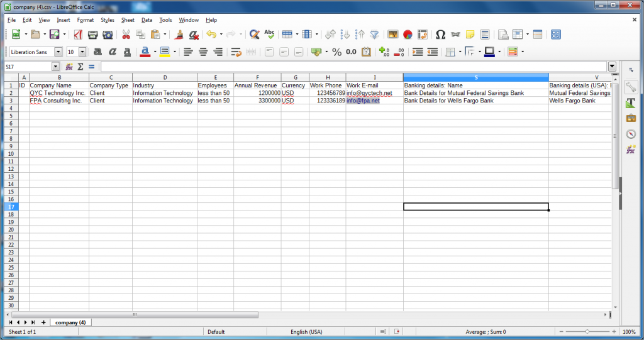The image size is (644, 340).
Task: Open the sidebar Properties wrench icon
Action: click(x=631, y=87)
